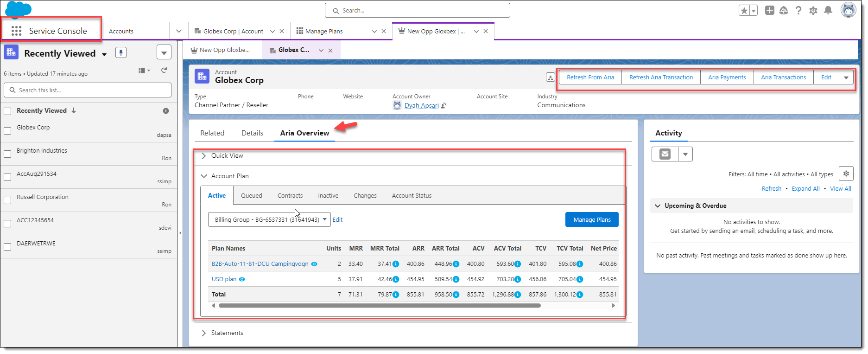This screenshot has width=868, height=354.
Task: Check the Russell Corporation checkbox
Action: coord(7,200)
